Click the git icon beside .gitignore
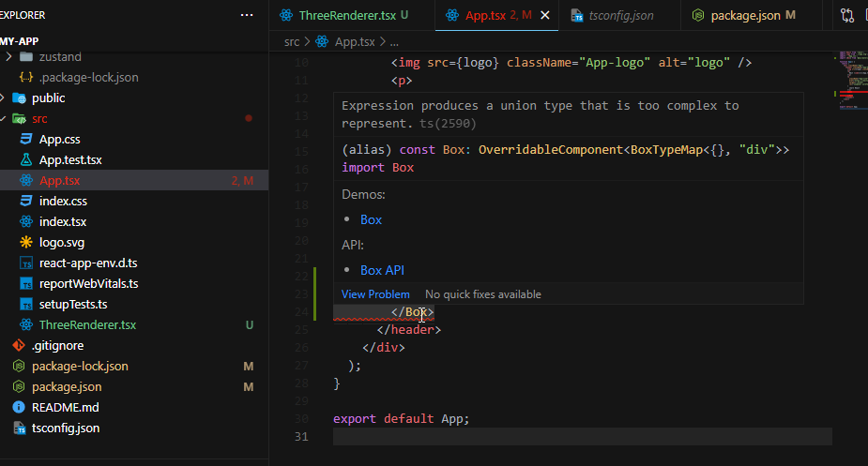Screen dimensions: 868x466 click(x=19, y=346)
